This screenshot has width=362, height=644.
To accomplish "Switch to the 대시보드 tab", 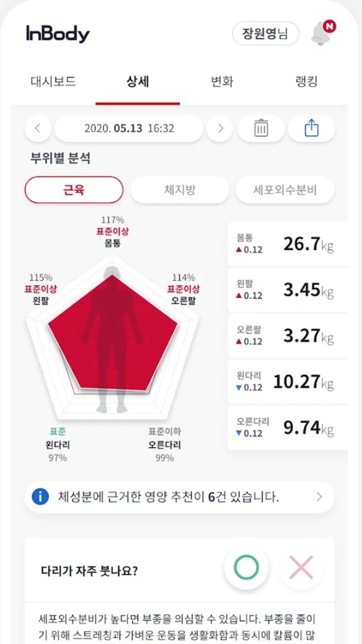I will (x=53, y=82).
